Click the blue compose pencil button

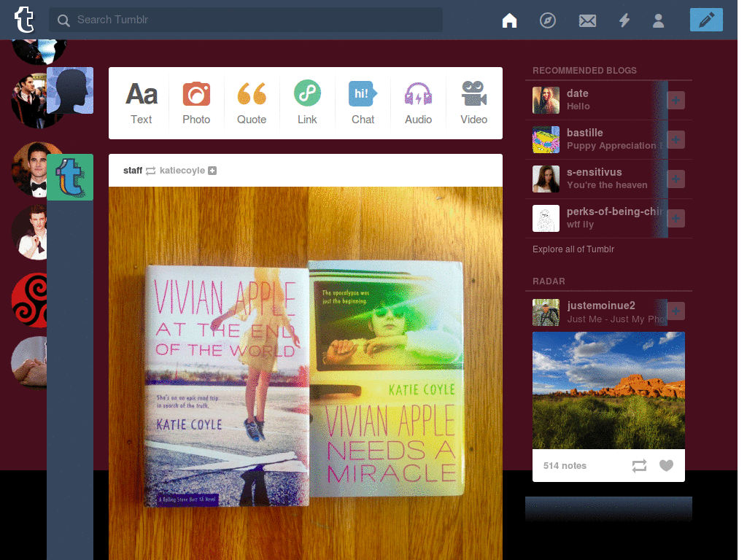(706, 20)
